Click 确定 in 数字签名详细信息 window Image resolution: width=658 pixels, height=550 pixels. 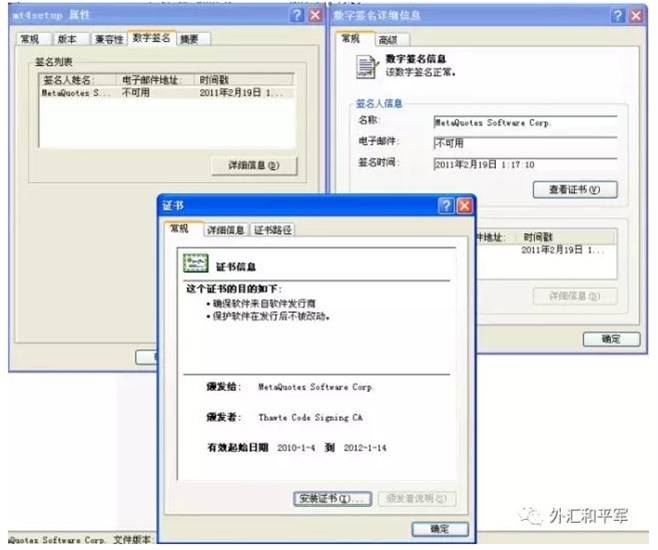[612, 339]
